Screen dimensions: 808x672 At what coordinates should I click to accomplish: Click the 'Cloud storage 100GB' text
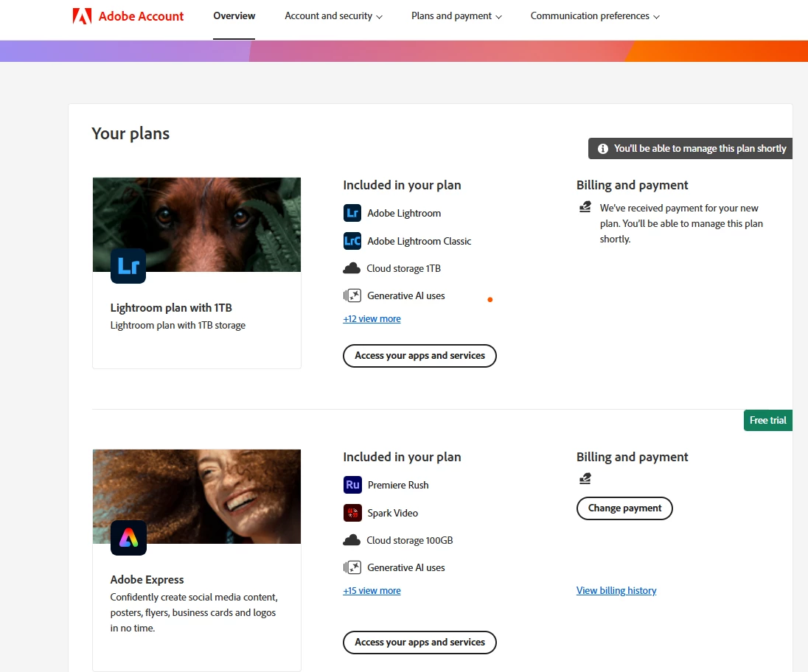pyautogui.click(x=410, y=540)
